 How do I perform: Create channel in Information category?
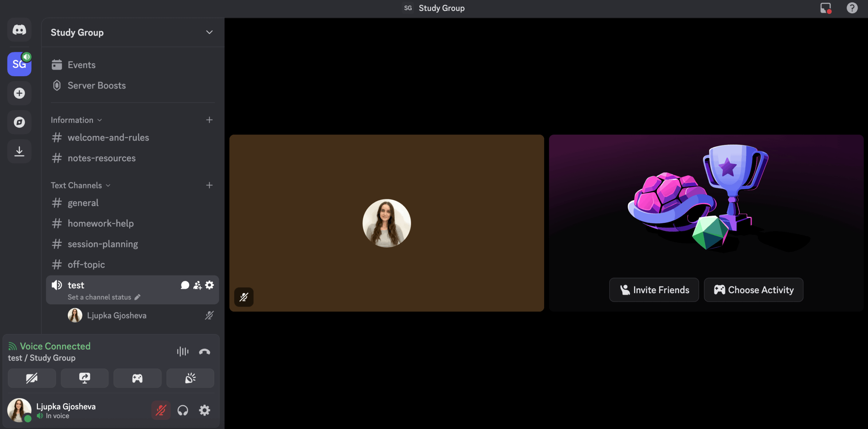coord(209,120)
